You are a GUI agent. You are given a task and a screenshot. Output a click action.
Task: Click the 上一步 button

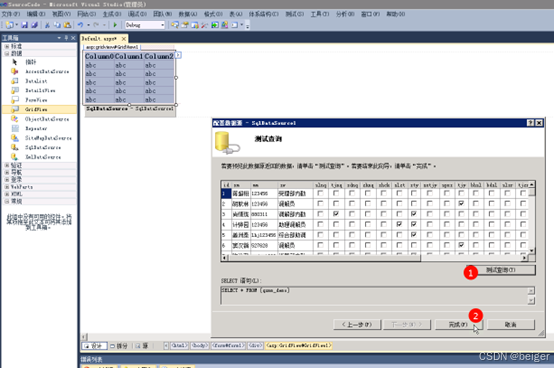click(357, 325)
